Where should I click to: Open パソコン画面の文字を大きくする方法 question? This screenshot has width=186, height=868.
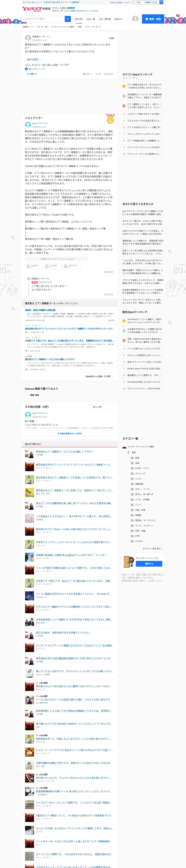74,594
